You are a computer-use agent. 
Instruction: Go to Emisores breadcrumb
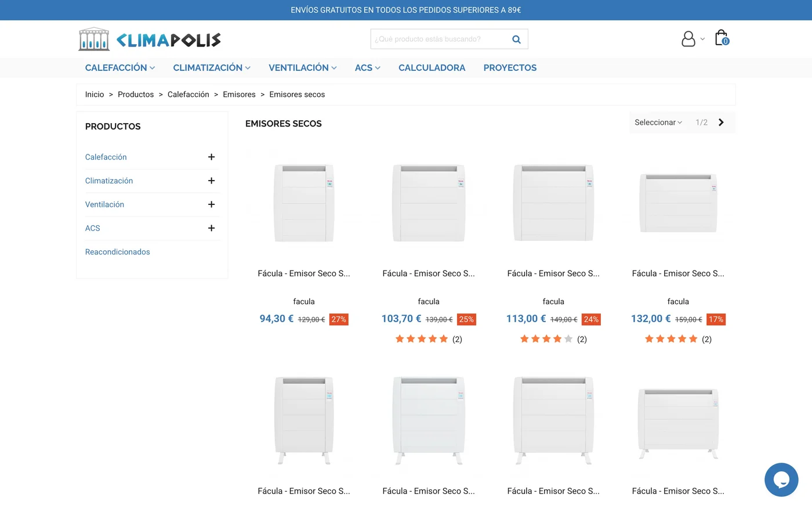click(239, 95)
